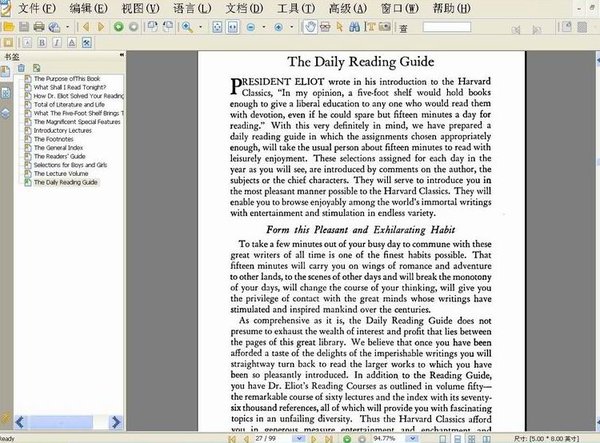Viewport: 600px width, 443px height.
Task: Open bookmark 'The General Index'
Action: click(59, 148)
